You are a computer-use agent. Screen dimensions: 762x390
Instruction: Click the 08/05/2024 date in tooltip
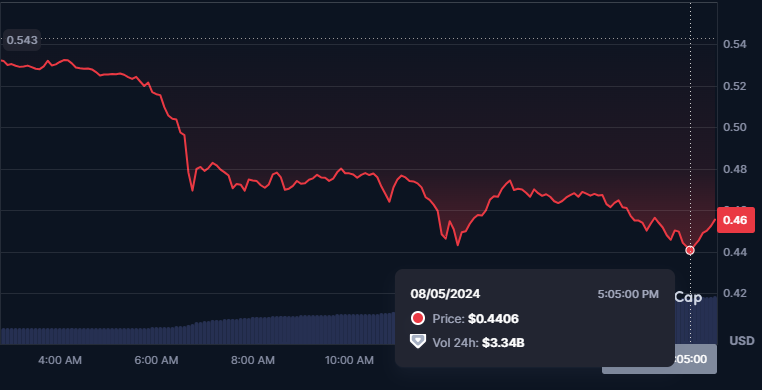tap(445, 294)
